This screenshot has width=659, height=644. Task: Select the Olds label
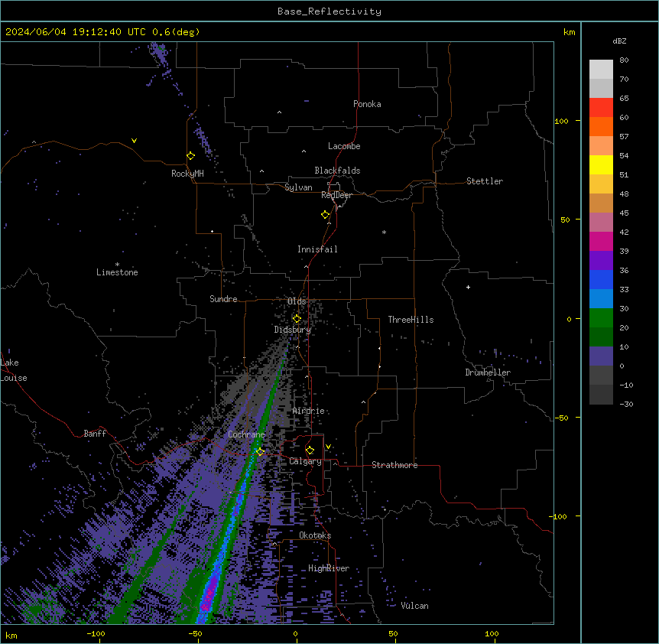297,301
